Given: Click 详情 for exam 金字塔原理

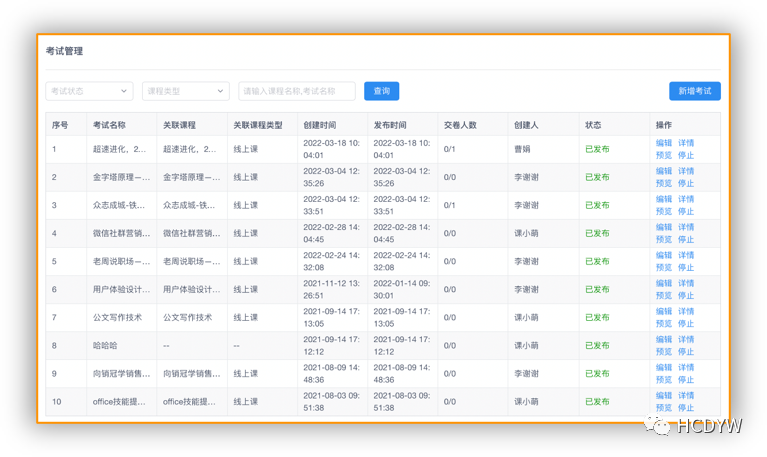Looking at the screenshot, I should pos(686,171).
